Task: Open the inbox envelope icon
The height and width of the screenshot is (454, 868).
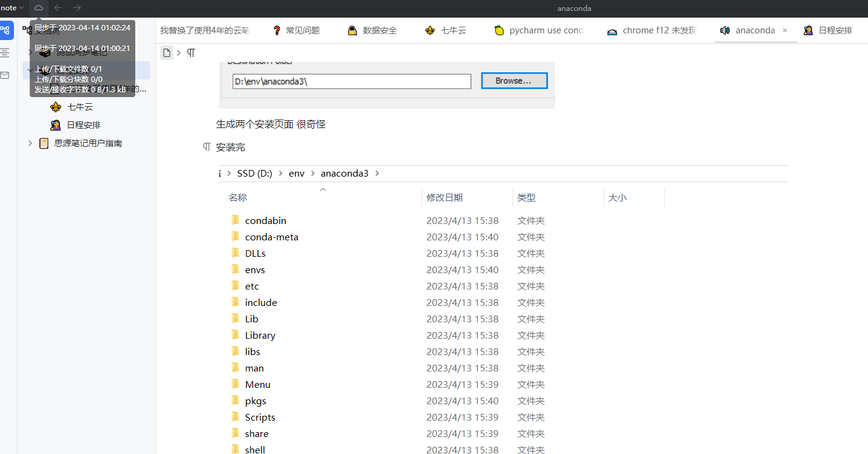Action: [x=5, y=75]
